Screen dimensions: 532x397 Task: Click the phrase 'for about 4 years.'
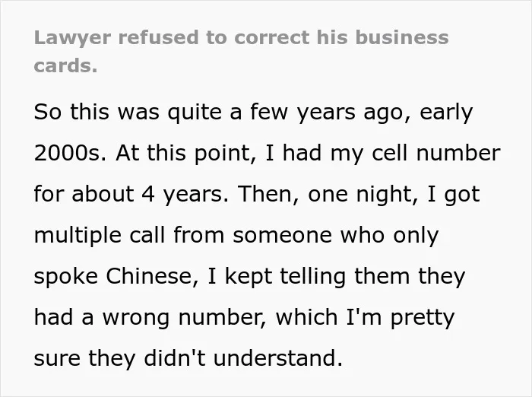[131, 194]
